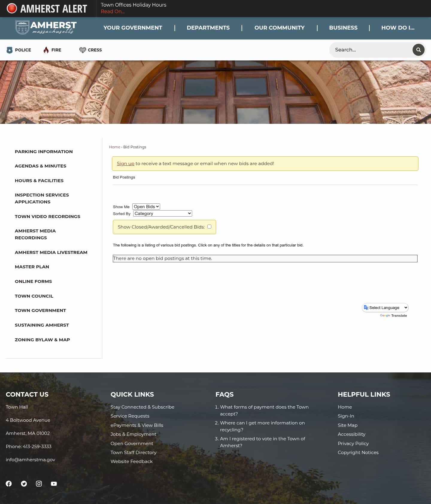Open the Business menu
The height and width of the screenshot is (504, 431).
tap(343, 28)
